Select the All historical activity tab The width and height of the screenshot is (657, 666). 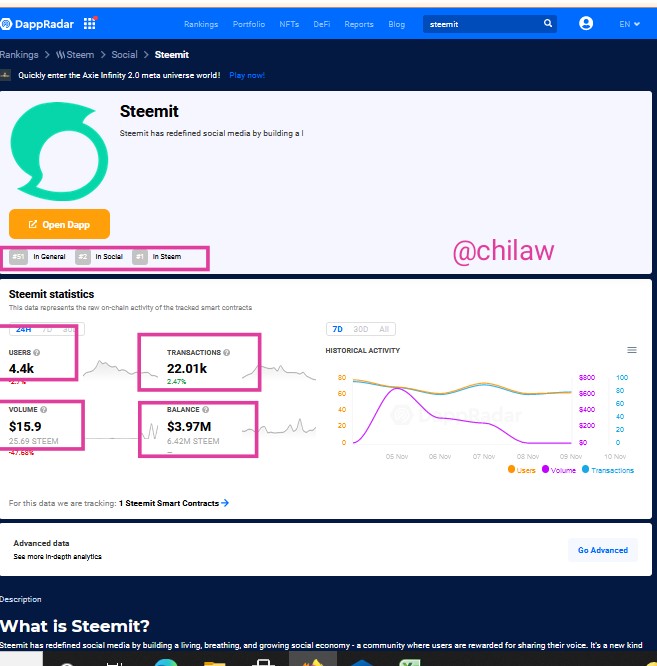coord(384,329)
